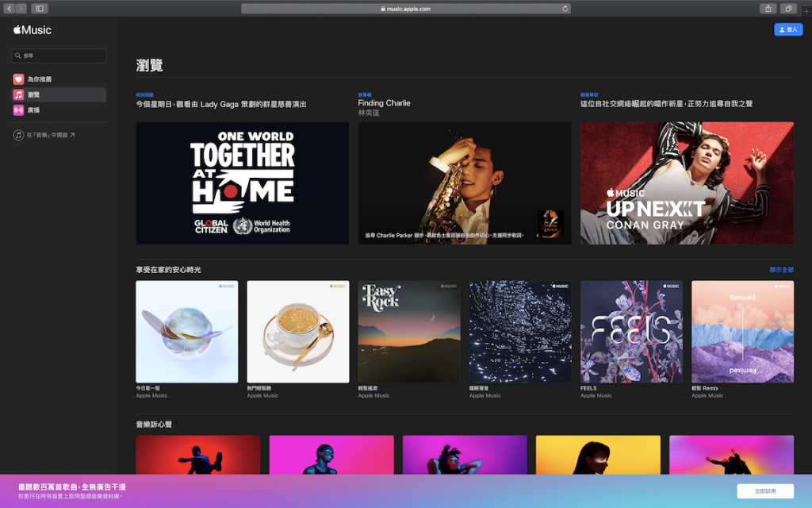The width and height of the screenshot is (812, 508).
Task: Focus the music.apple.com address bar
Action: 406,8
